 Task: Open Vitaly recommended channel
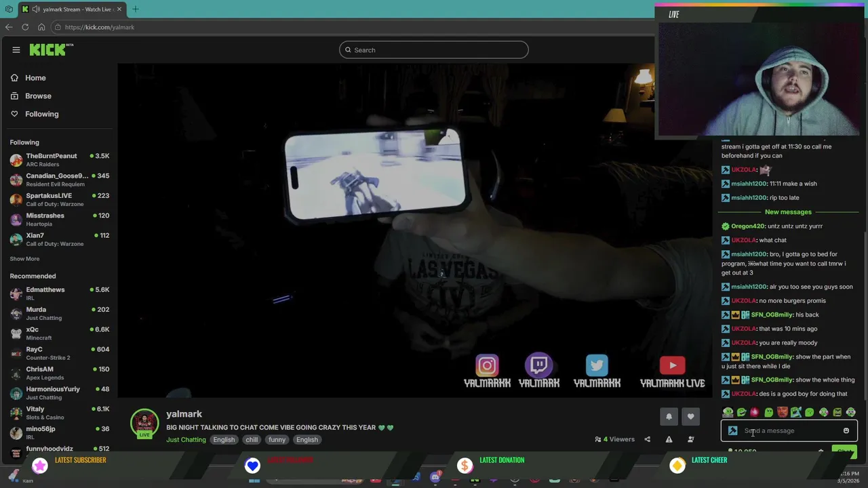click(x=60, y=413)
